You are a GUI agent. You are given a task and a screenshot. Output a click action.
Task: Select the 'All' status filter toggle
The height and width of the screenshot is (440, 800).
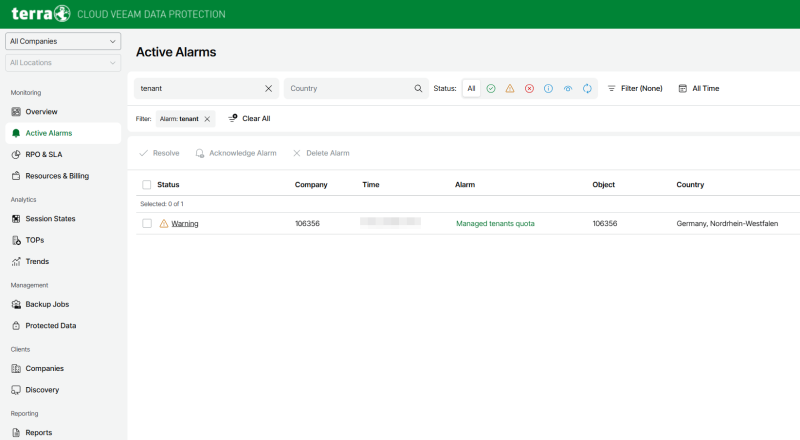(471, 88)
